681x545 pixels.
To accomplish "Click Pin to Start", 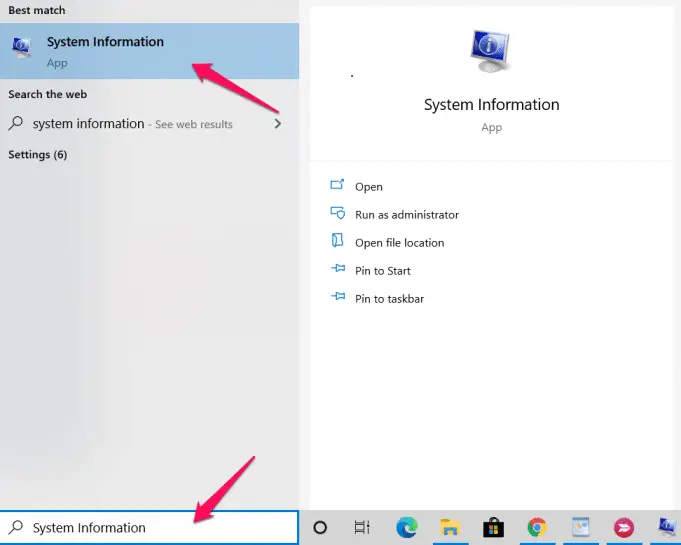I will 382,271.
